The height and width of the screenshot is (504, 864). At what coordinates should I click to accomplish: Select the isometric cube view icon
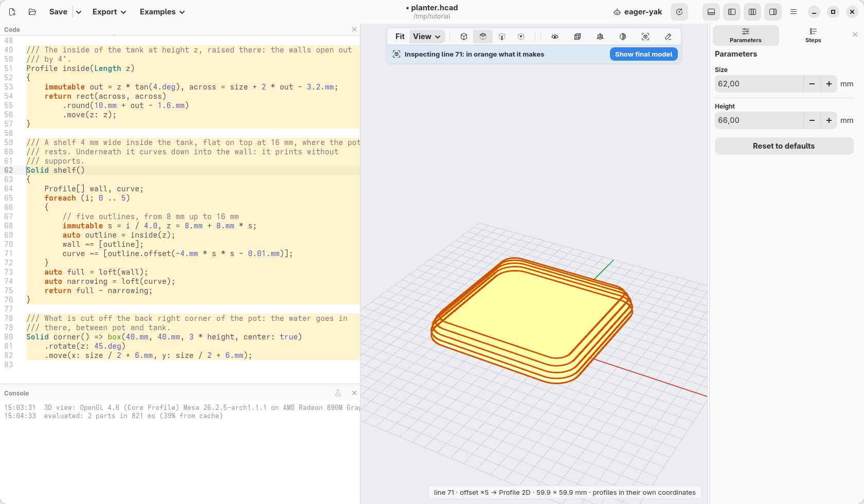[464, 37]
